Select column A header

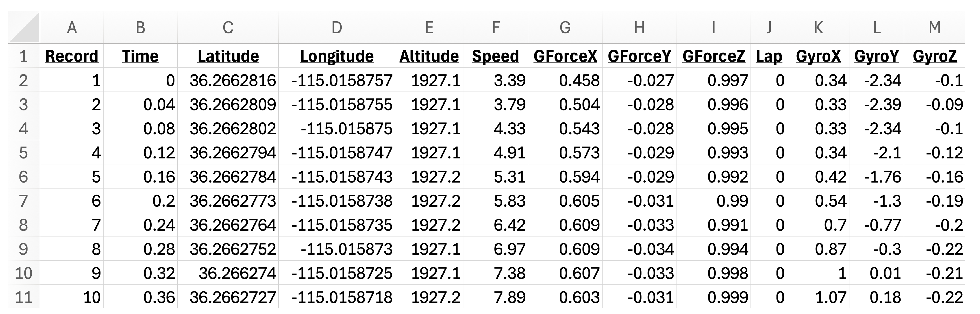point(72,27)
